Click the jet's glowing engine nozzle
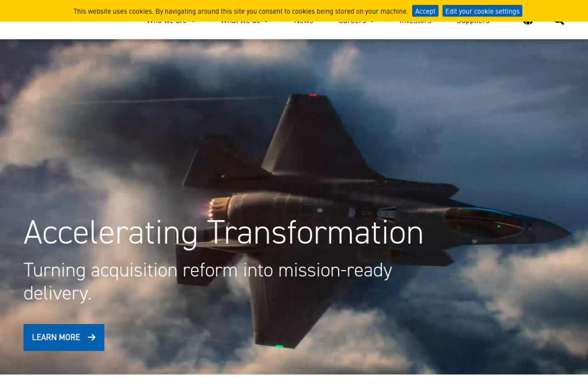The image size is (588, 392). [x=219, y=208]
